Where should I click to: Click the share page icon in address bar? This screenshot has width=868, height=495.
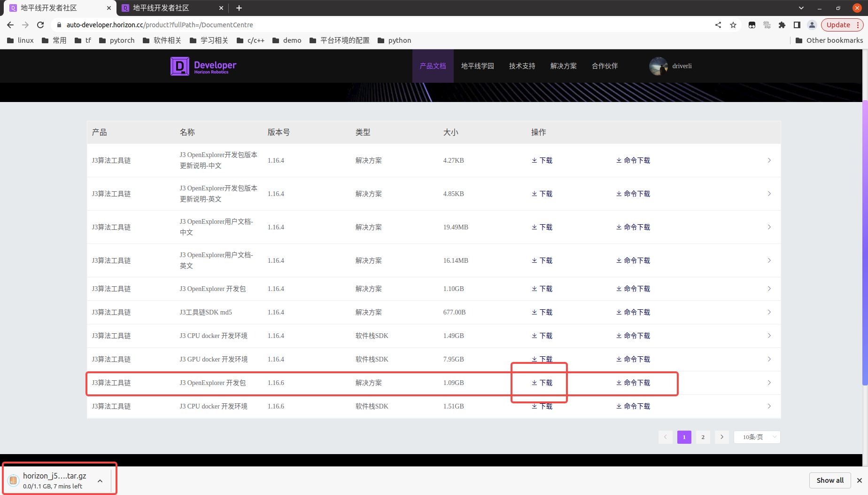tap(718, 25)
